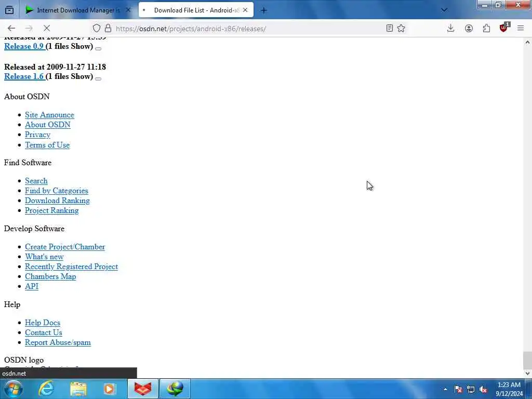Image resolution: width=532 pixels, height=399 pixels.
Task: Expand files under Release 1.6
Action: [x=98, y=79]
